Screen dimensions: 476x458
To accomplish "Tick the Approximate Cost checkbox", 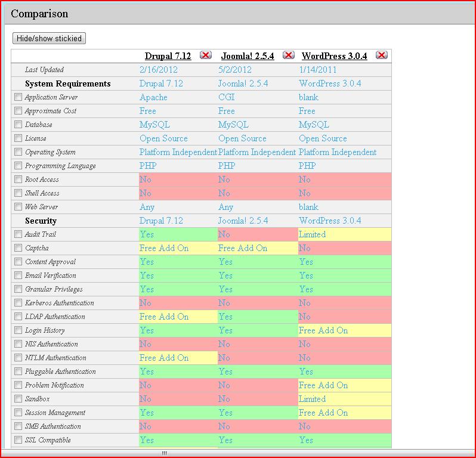I will 18,111.
